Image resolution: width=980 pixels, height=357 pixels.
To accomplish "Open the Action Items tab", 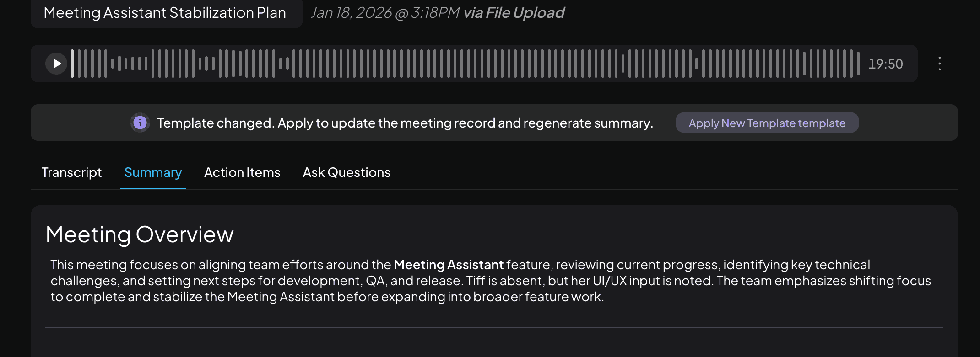I will pyautogui.click(x=242, y=172).
